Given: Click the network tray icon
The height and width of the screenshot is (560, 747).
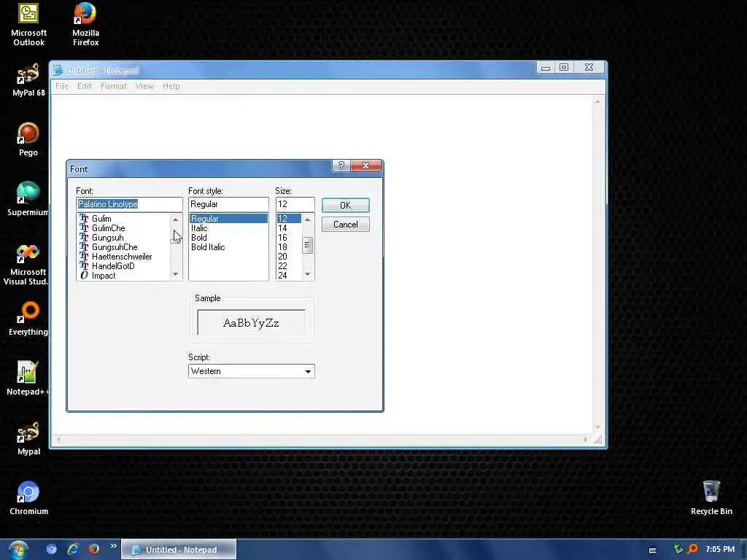Looking at the screenshot, I should coord(678,549).
